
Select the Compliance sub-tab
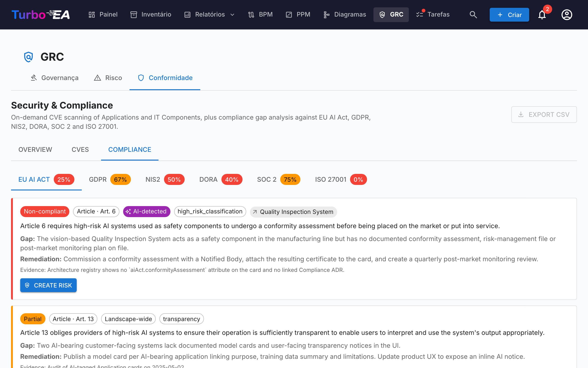pos(130,149)
